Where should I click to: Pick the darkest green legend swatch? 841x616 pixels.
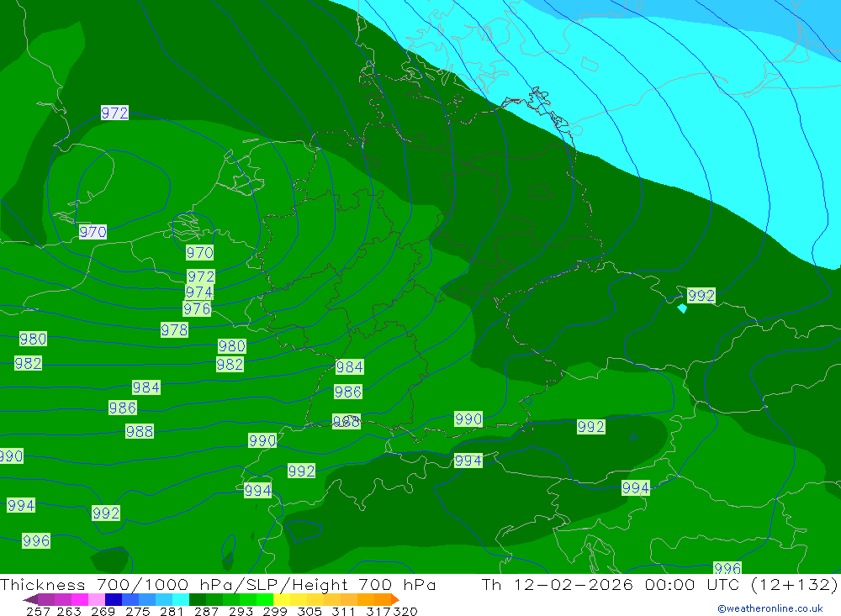[x=198, y=599]
